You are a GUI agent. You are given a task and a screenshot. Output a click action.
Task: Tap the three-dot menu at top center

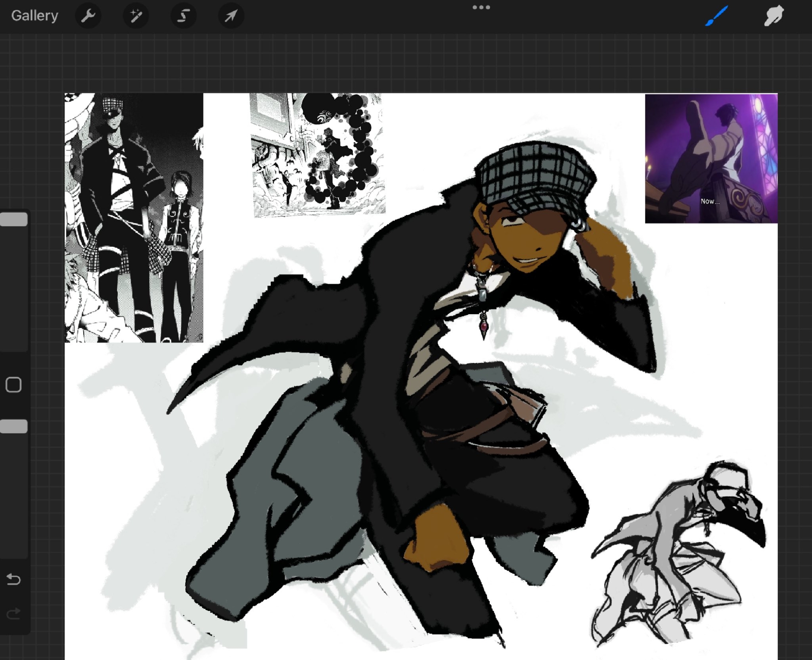click(481, 7)
